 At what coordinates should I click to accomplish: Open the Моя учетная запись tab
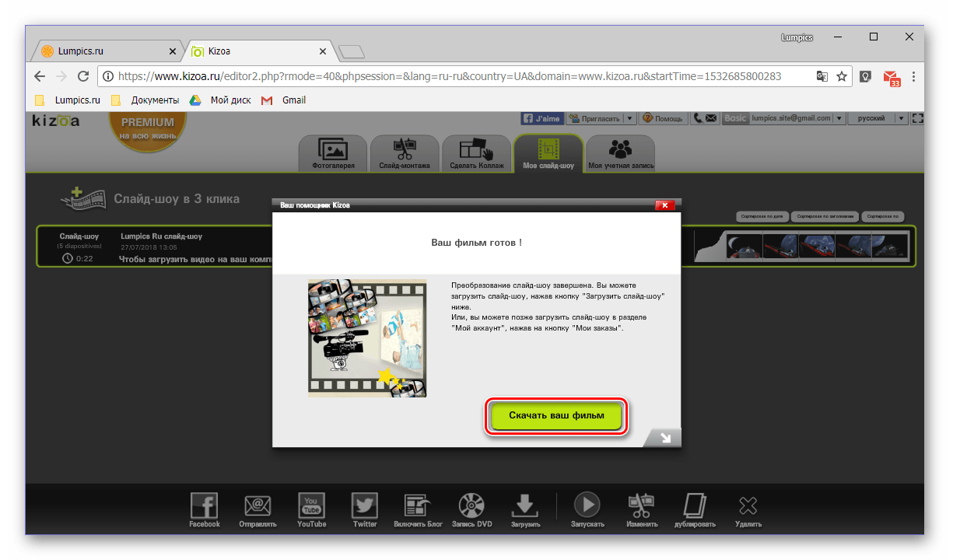pyautogui.click(x=621, y=153)
